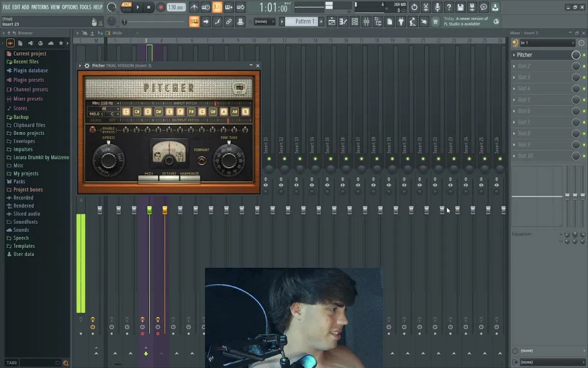Screen dimensions: 588x368
Task: Arm the red record button
Action: (x=160, y=7)
